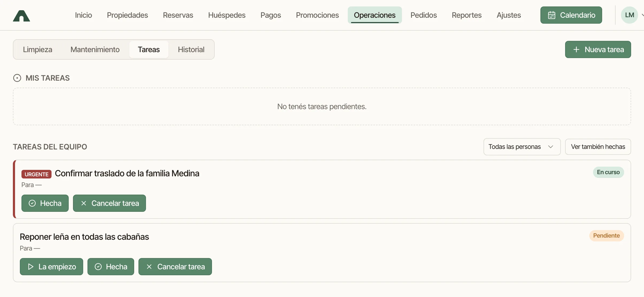Open the Reponer leña en todas las cabañas task
The image size is (644, 297).
[84, 237]
